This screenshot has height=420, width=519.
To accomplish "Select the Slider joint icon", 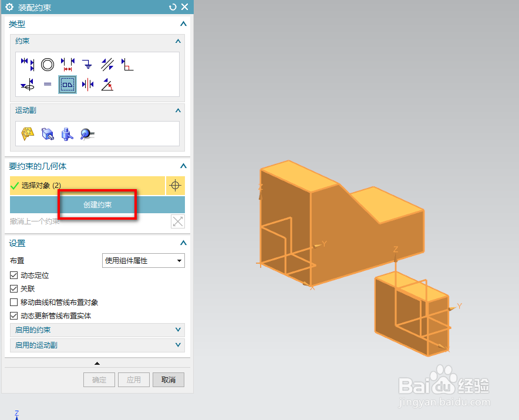I will [x=48, y=134].
